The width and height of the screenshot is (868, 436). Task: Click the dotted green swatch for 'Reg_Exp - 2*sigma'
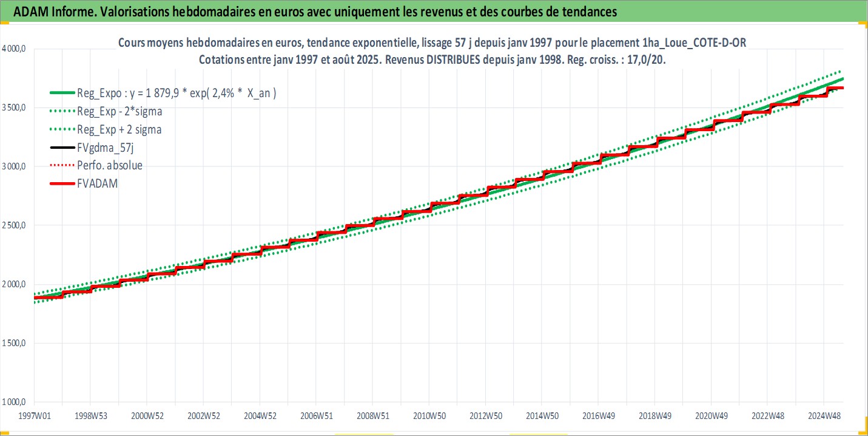(x=61, y=112)
